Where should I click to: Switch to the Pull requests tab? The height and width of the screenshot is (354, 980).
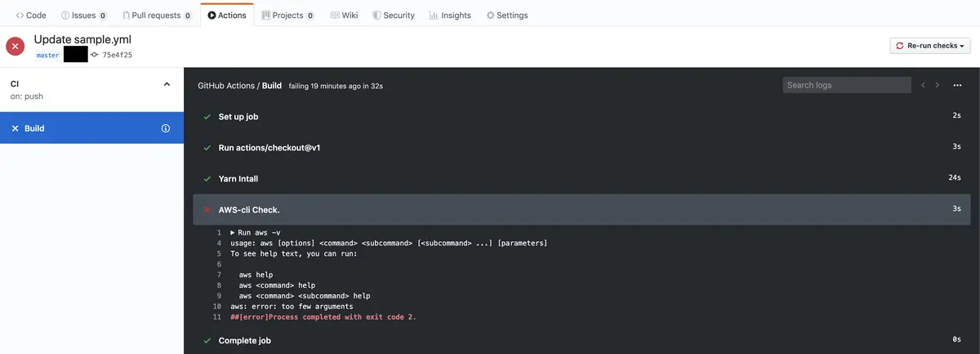click(157, 15)
